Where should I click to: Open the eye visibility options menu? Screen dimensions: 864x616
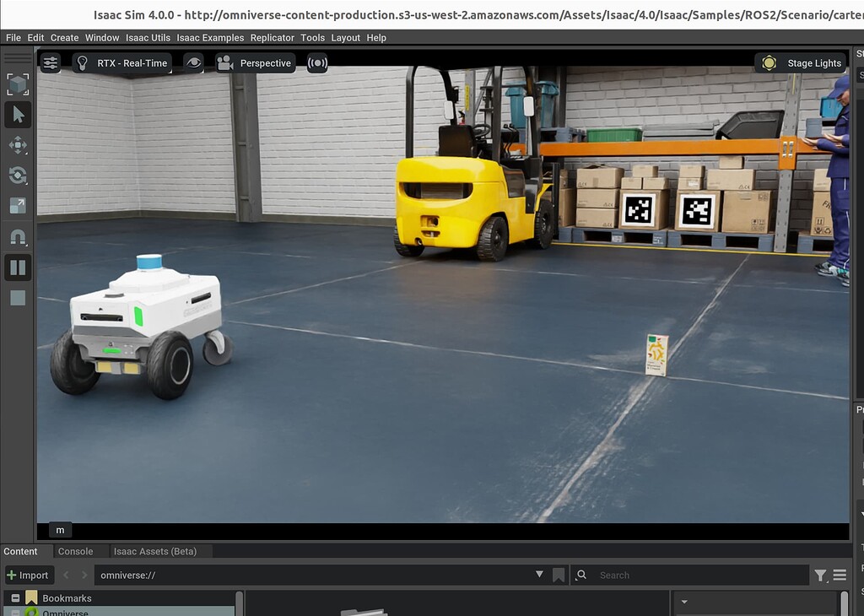(x=194, y=63)
